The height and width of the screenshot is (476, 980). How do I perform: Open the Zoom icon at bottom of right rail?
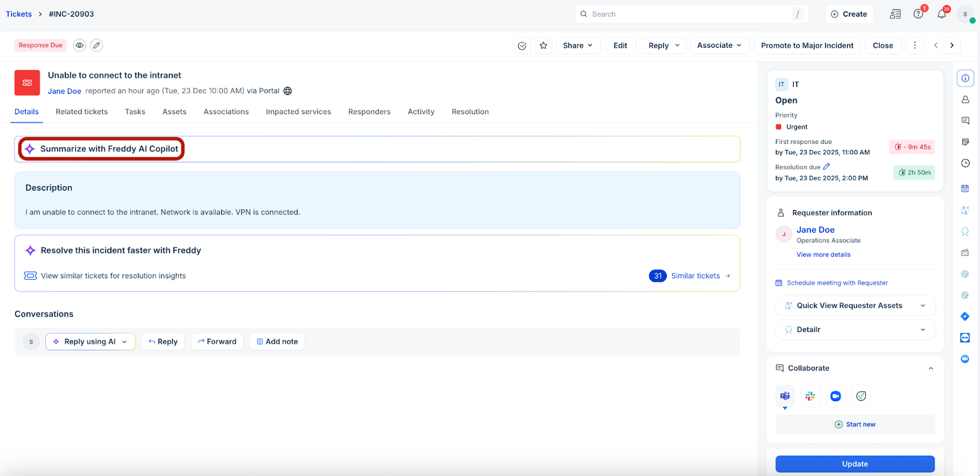965,359
